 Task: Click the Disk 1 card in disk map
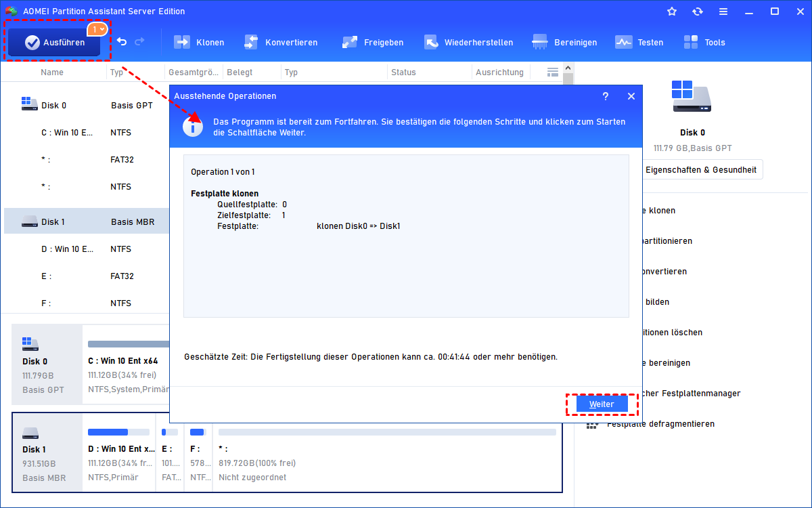pos(47,452)
